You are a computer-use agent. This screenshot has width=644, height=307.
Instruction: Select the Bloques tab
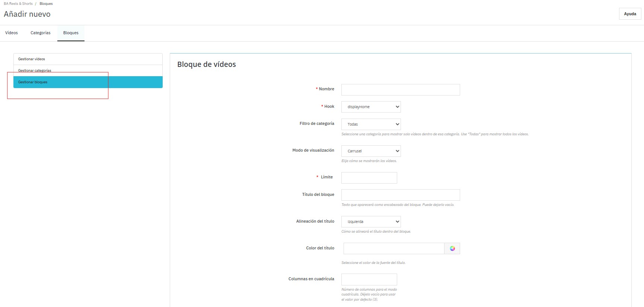tap(71, 33)
